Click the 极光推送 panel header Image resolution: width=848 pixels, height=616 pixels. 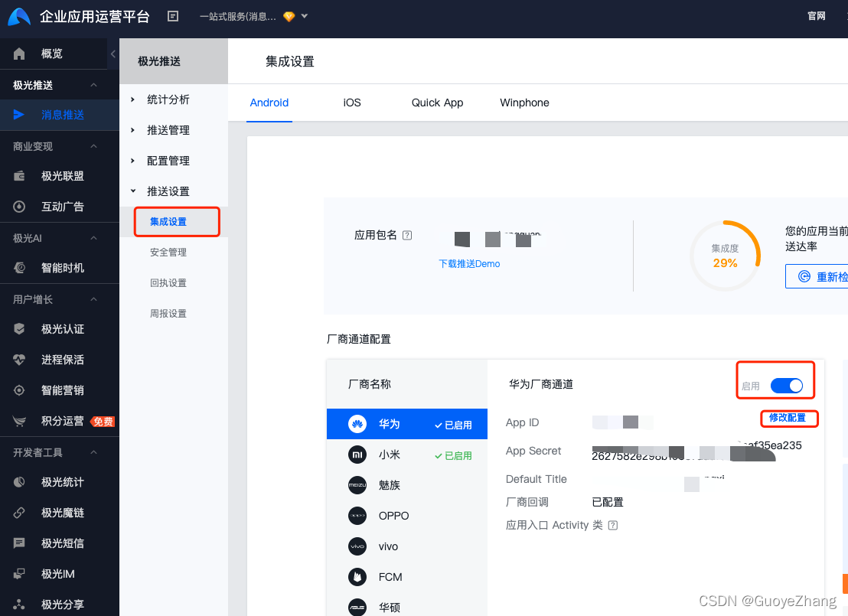174,61
